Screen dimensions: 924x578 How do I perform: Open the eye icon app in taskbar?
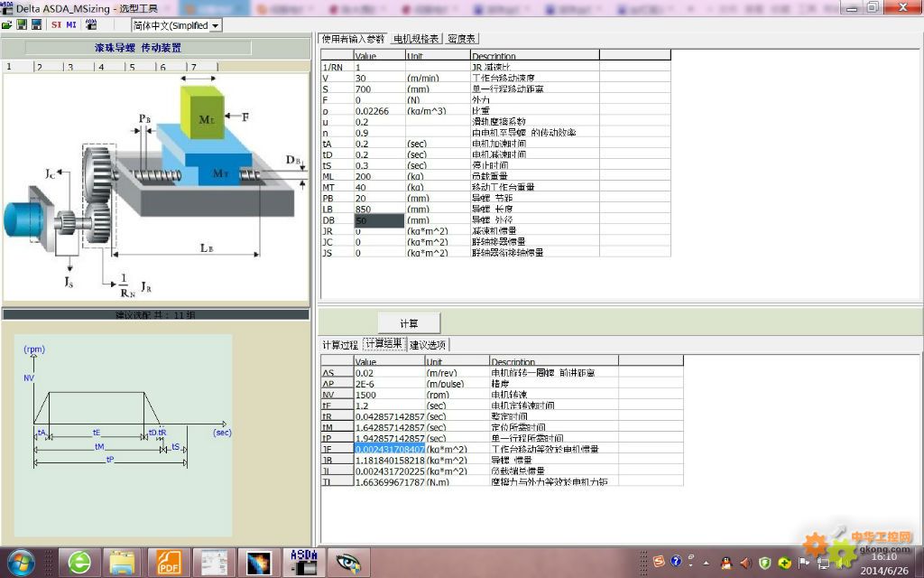348,562
